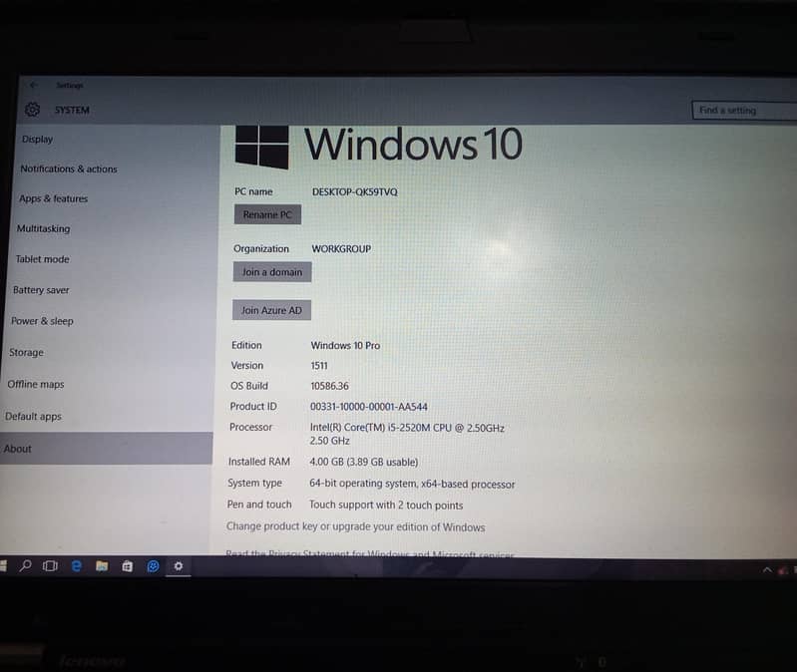Image resolution: width=797 pixels, height=672 pixels.
Task: Click the Join a domain button
Action: tap(272, 272)
